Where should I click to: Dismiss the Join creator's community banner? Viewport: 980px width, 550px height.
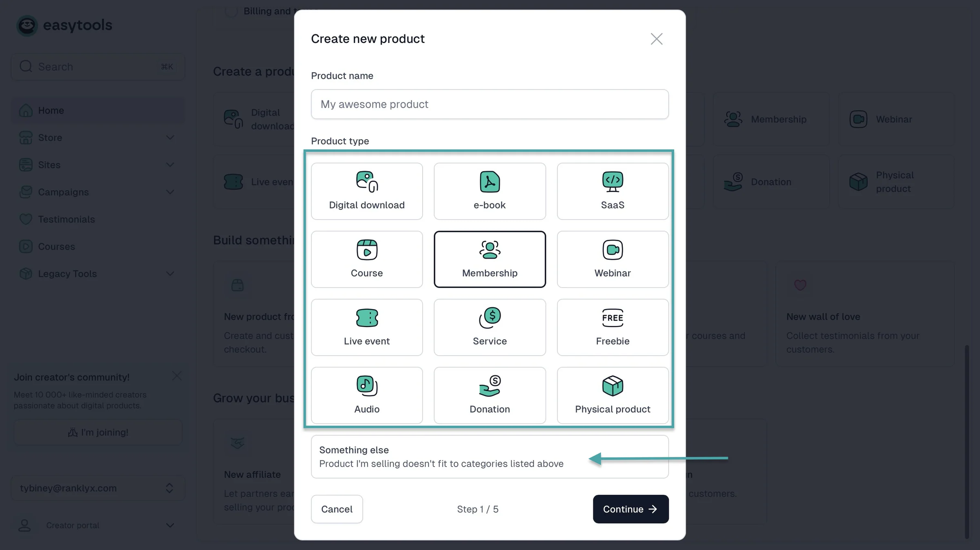[177, 376]
